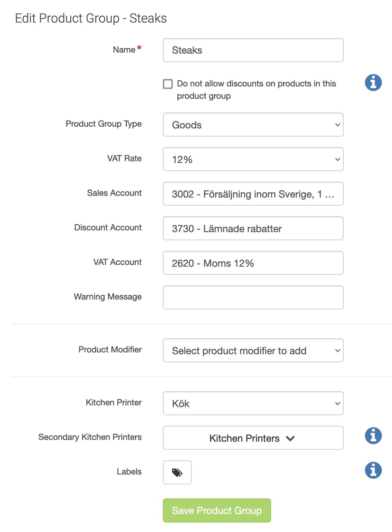Open the Kitchen Printer Kök dropdown
The width and height of the screenshot is (392, 532).
click(253, 403)
